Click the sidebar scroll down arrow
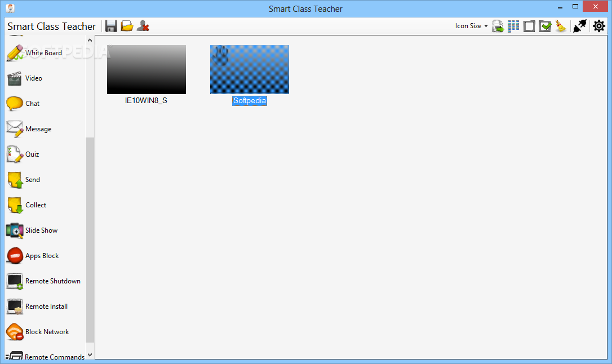 coord(90,355)
